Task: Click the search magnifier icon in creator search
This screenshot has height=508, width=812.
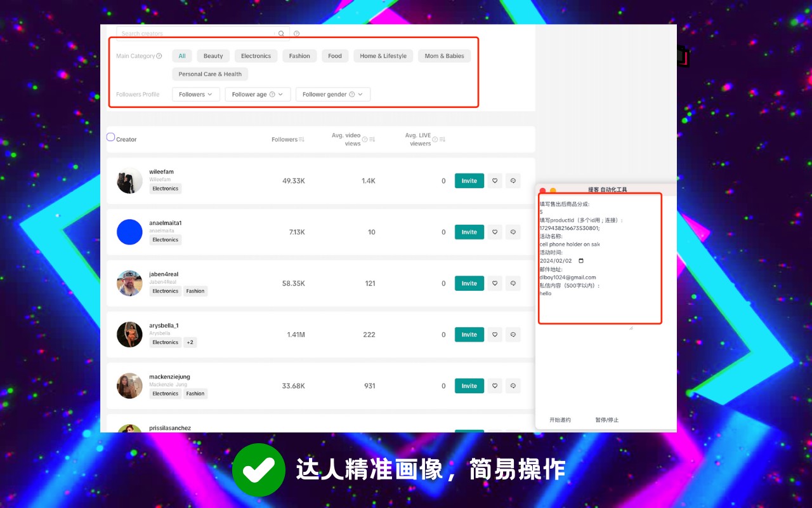Action: click(x=281, y=34)
